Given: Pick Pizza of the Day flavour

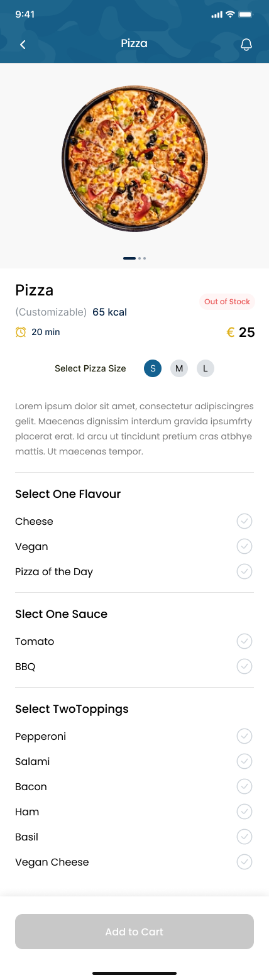Looking at the screenshot, I should coord(244,571).
